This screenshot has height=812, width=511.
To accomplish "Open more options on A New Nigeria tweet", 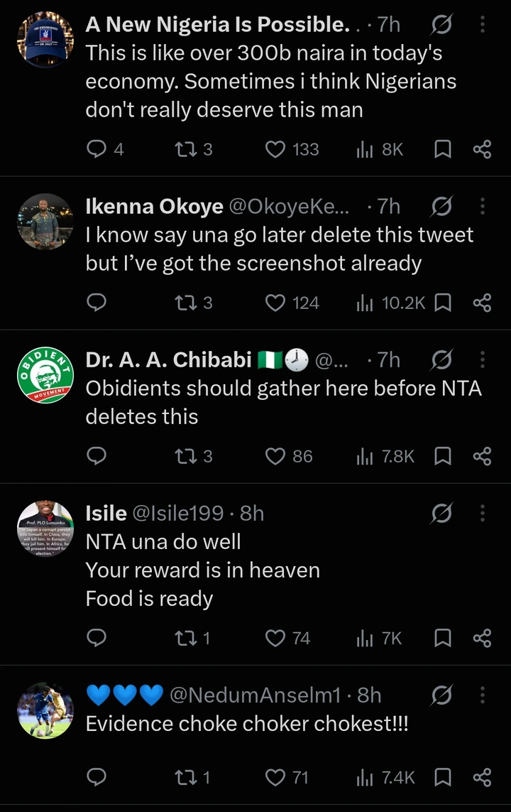I will (483, 24).
